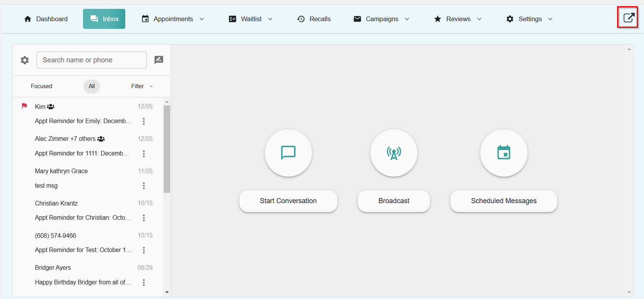The width and height of the screenshot is (644, 299).
Task: Switch to the Focused inbox view
Action: pos(41,86)
